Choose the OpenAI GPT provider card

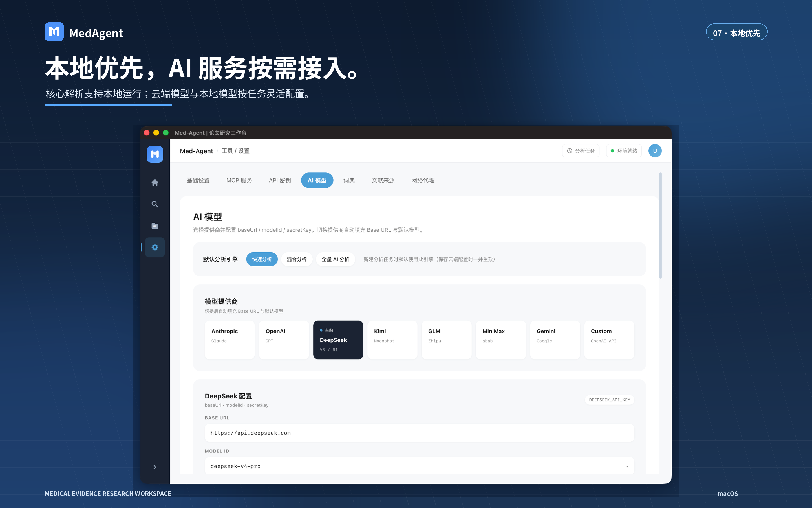284,340
